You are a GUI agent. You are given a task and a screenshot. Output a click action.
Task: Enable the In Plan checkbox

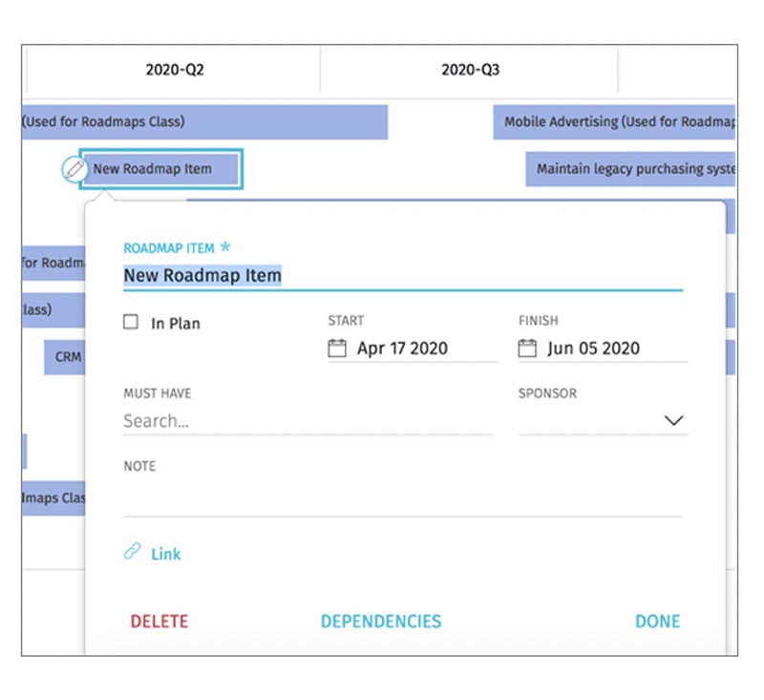tap(131, 322)
